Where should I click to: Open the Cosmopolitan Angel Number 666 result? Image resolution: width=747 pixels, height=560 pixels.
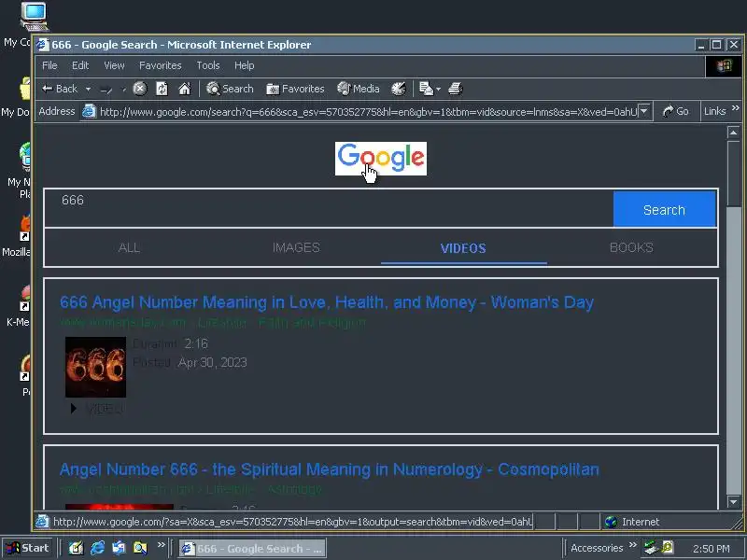330,469
